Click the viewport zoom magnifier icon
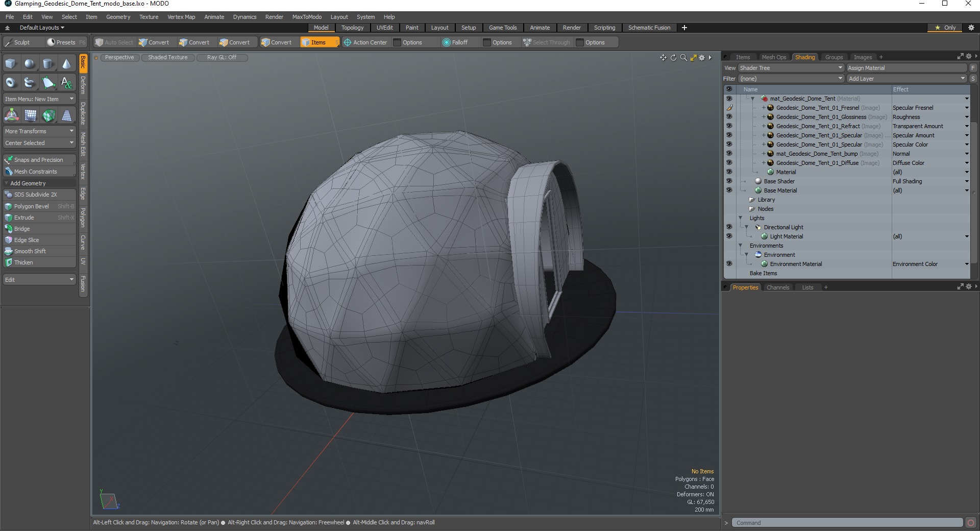Screen dimensions: 980x531 pos(683,58)
